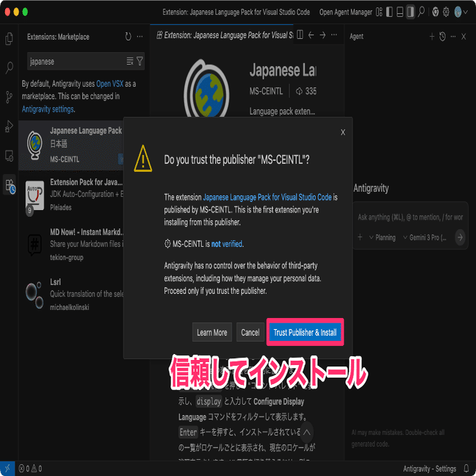Open the Antigravity settings link
476x476 pixels.
pyautogui.click(x=48, y=109)
